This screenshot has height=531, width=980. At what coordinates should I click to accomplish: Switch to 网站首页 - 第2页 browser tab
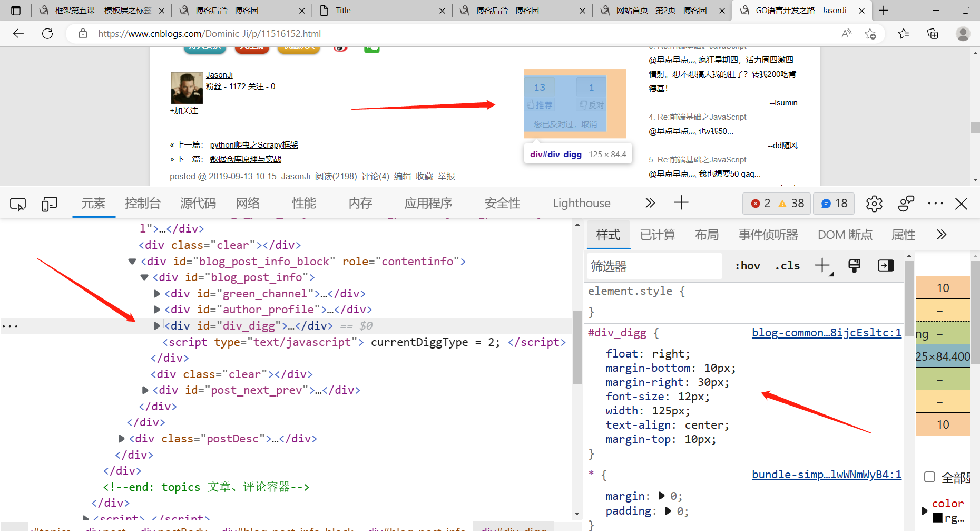pos(662,11)
